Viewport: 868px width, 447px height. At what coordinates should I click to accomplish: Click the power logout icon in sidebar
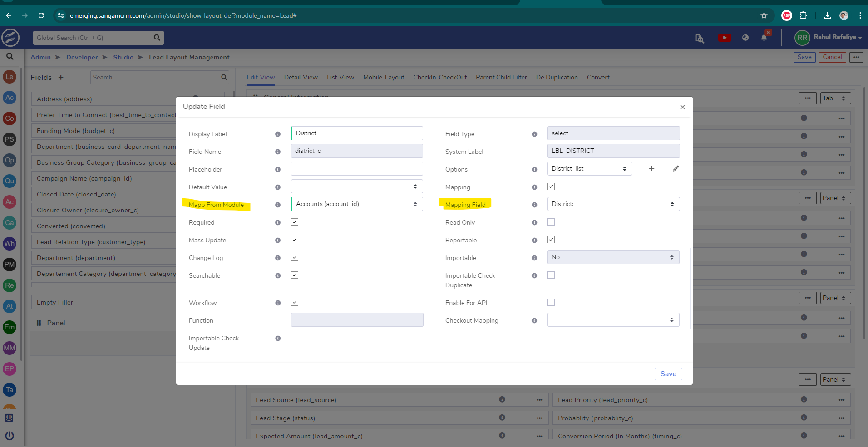click(x=10, y=436)
